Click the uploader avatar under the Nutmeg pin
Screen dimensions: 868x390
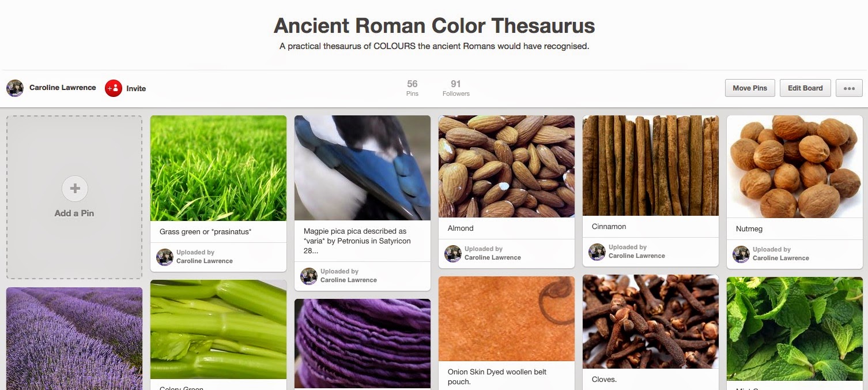tap(741, 254)
